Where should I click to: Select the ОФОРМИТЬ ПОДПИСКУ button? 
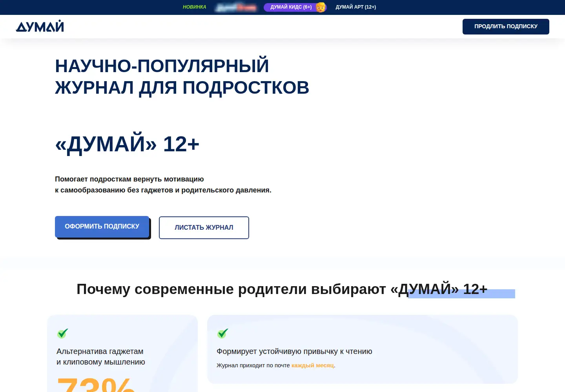[x=102, y=227]
